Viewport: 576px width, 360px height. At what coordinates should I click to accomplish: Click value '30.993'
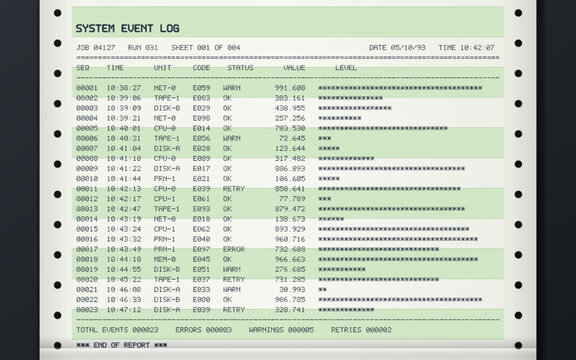point(292,289)
